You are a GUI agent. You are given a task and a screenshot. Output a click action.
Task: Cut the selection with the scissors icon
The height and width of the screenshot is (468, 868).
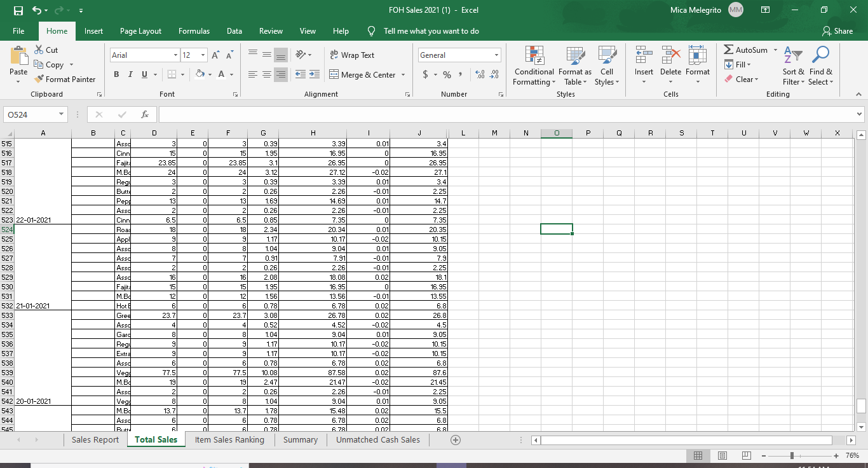[46, 50]
